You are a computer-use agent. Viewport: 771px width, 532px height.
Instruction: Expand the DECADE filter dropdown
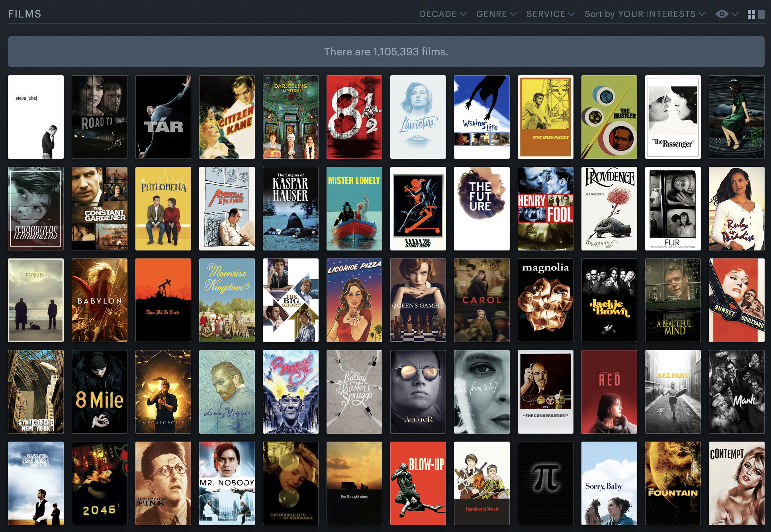click(443, 14)
